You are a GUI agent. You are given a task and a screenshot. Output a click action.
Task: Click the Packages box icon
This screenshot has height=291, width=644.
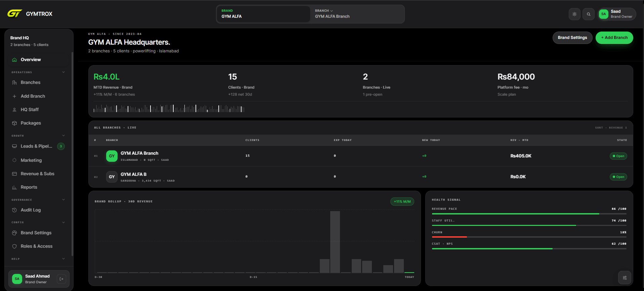pyautogui.click(x=14, y=123)
